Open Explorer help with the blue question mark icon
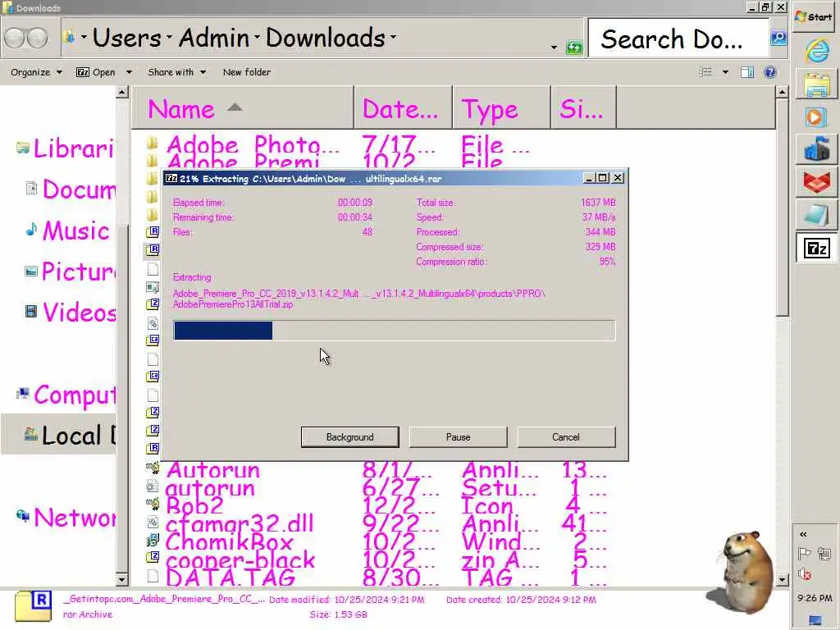Image resolution: width=840 pixels, height=630 pixels. [769, 72]
